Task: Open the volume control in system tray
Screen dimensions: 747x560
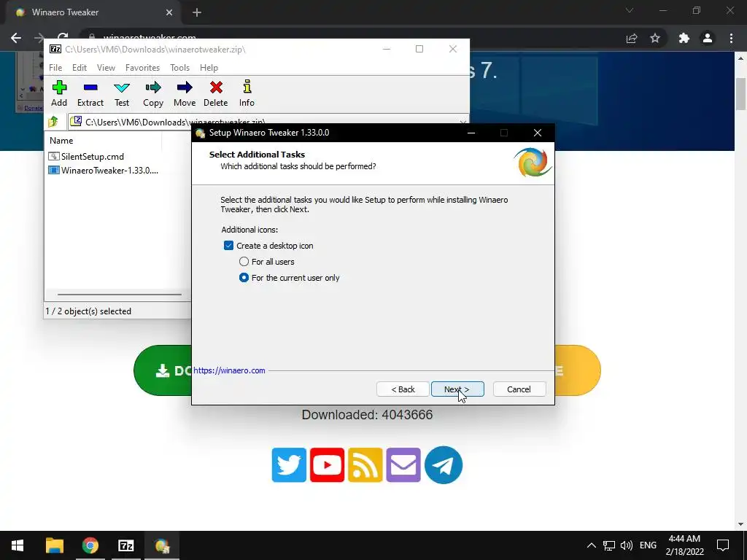Action: point(627,545)
